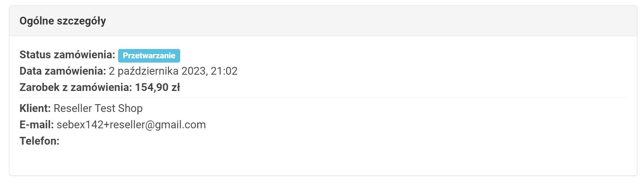Click the Przetwarzanie status badge
The width and height of the screenshot is (644, 187).
coord(149,56)
